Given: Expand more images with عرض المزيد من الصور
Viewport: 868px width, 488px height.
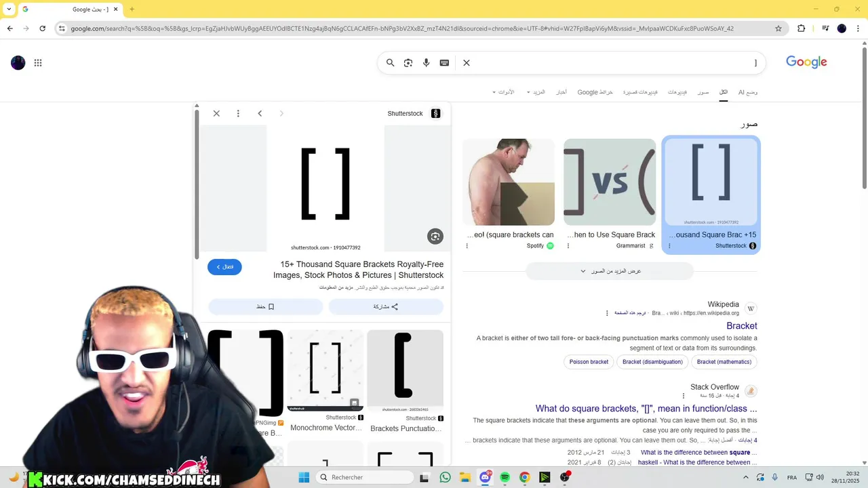Looking at the screenshot, I should 610,271.
